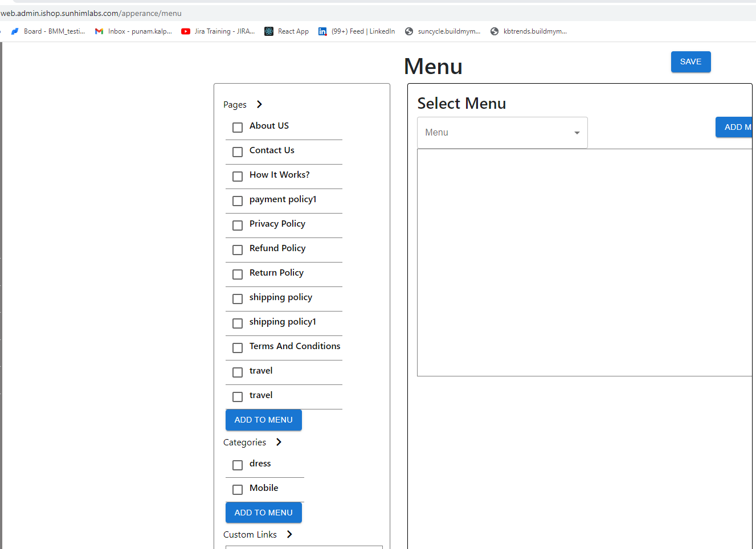Open the React App bookmark
The image size is (756, 549).
click(287, 31)
